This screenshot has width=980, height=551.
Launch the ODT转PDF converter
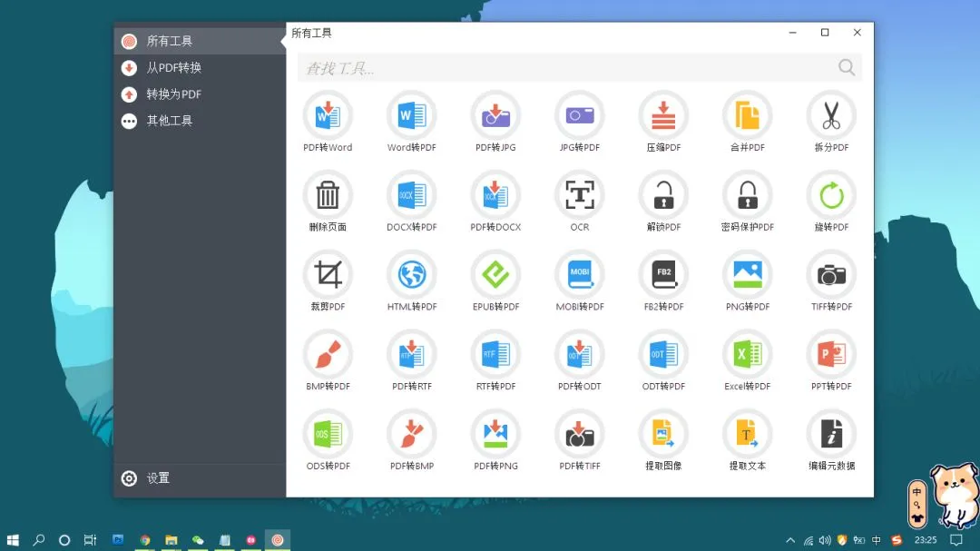pyautogui.click(x=663, y=361)
